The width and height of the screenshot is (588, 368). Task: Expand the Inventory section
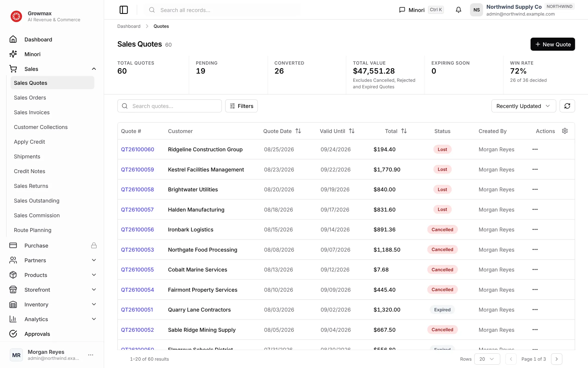(x=94, y=304)
